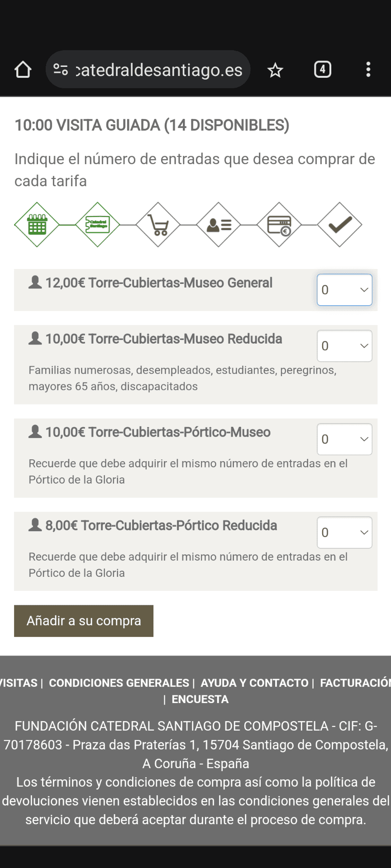
Task: Open quantity dropdown for Torre-Cubiertas-Pórtico-Museo
Action: (x=344, y=439)
